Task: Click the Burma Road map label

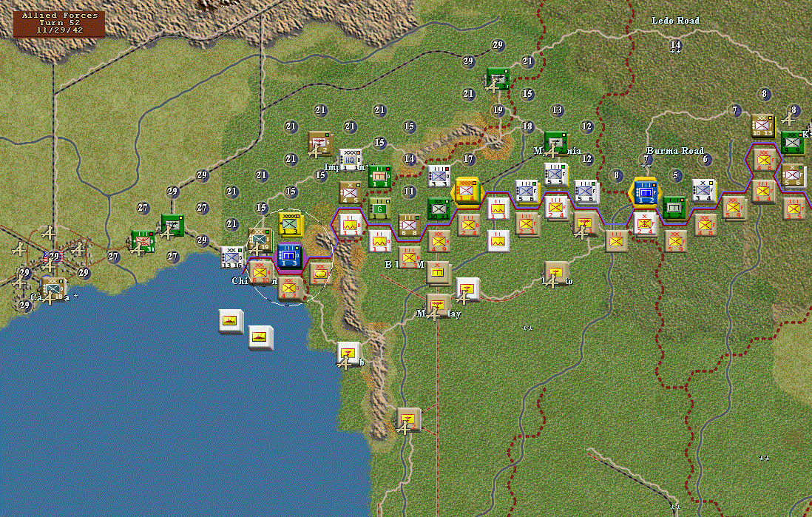Action: tap(674, 151)
